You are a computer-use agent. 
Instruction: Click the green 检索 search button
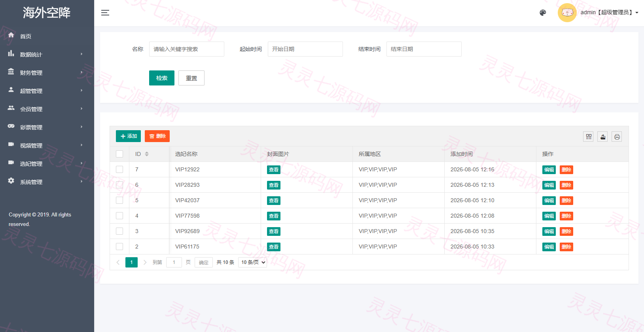pyautogui.click(x=162, y=78)
